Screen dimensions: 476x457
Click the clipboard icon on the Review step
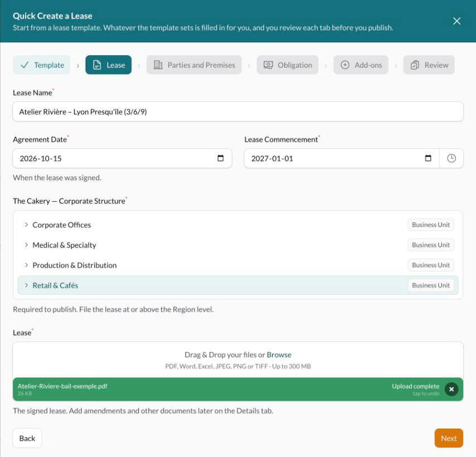point(415,65)
